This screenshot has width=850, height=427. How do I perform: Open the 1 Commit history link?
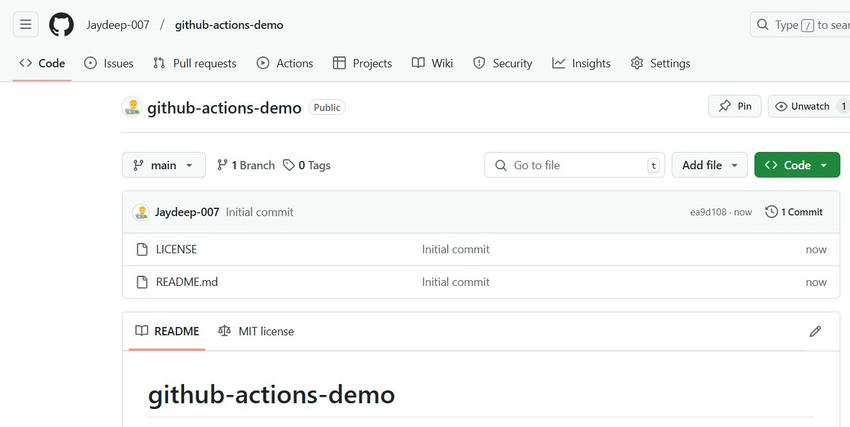point(794,212)
